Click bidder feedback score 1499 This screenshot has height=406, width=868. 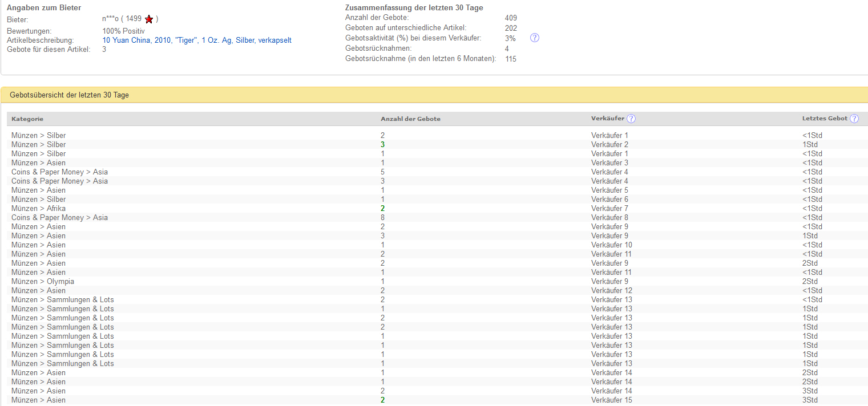coord(134,19)
